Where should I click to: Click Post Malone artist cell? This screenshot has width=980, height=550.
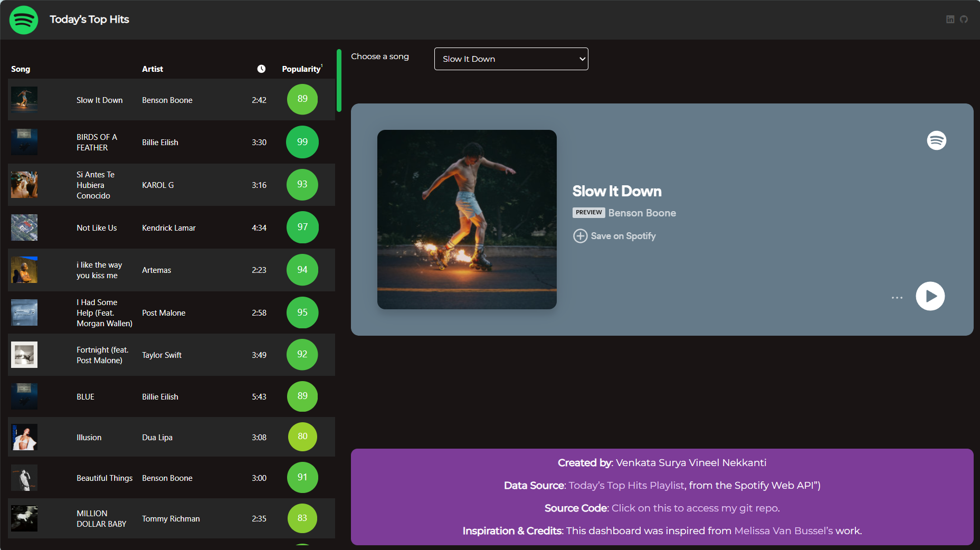pyautogui.click(x=164, y=313)
